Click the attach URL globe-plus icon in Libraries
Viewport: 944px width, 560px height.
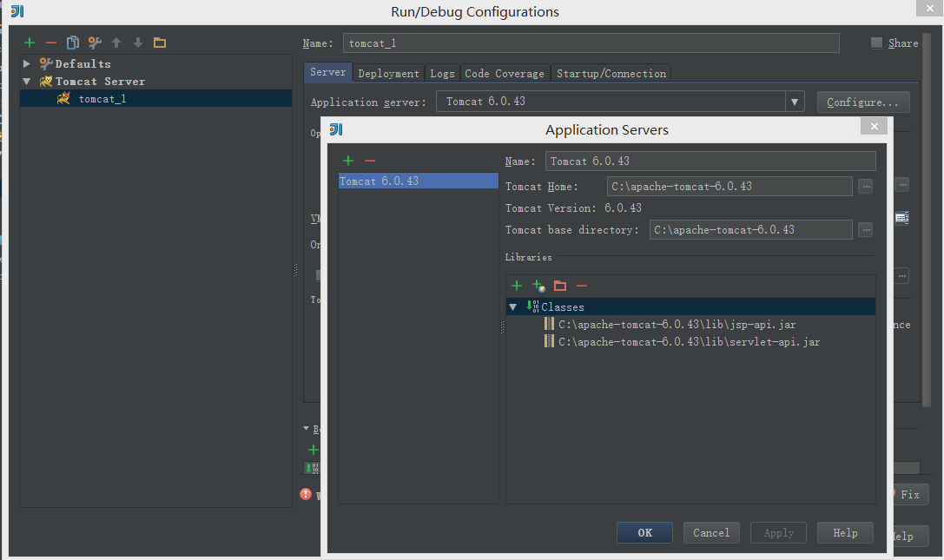click(x=538, y=286)
